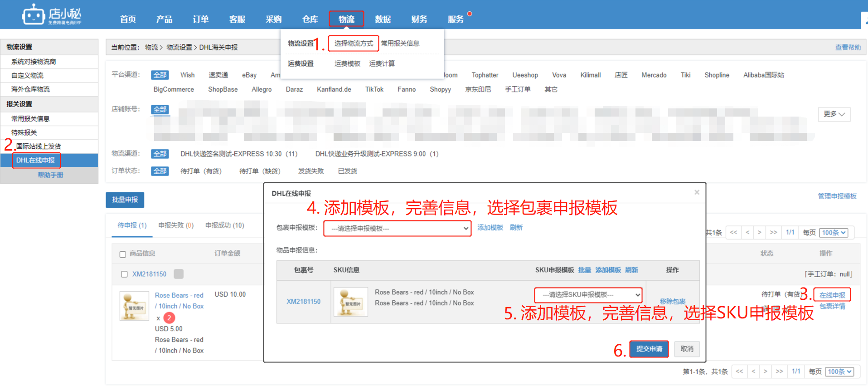868x386 pixels.
Task: Choose 运费模板 in the submenu
Action: [348, 64]
